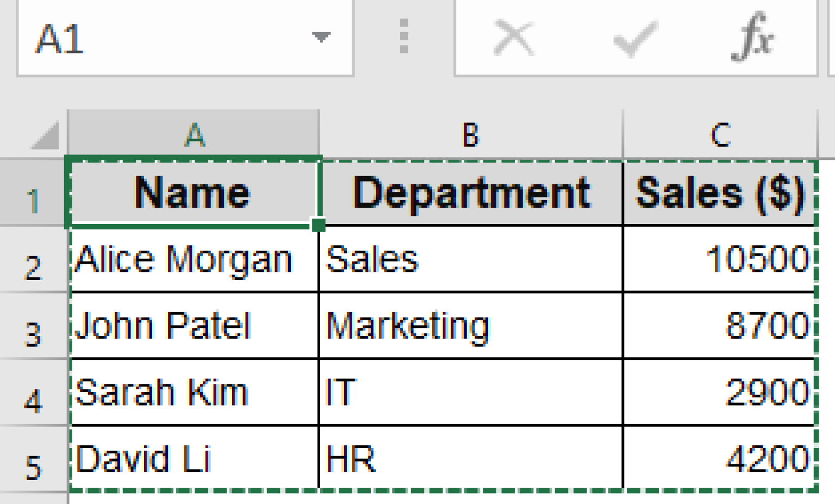Viewport: 835px width, 504px height.
Task: Select the Marketing department cell
Action: pyautogui.click(x=470, y=325)
